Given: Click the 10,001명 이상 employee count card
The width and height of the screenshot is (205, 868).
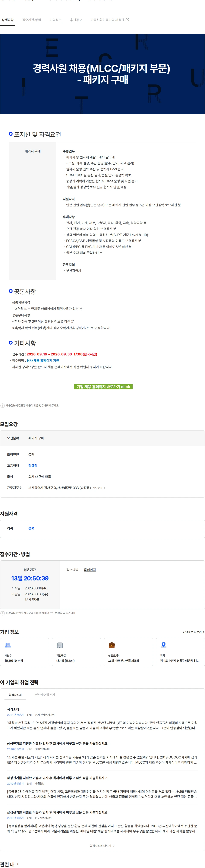Looking at the screenshot, I should (25, 652).
